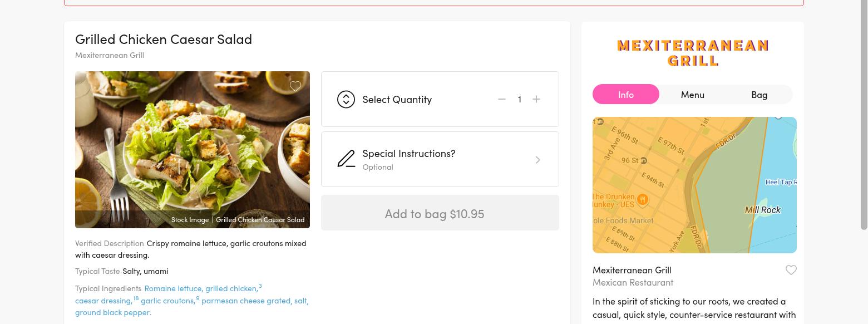Image resolution: width=868 pixels, height=324 pixels.
Task: Click the page vertical scrollbar
Action: (x=864, y=111)
